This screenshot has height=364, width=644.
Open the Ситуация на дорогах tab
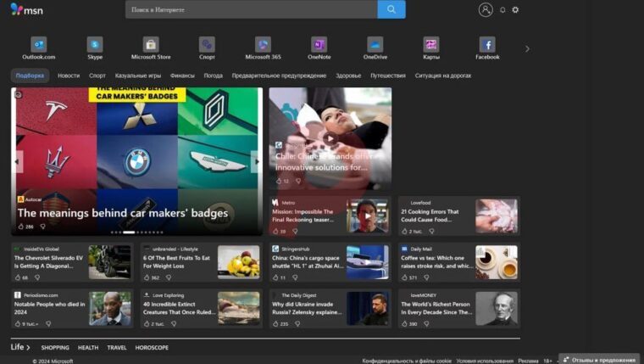[442, 76]
